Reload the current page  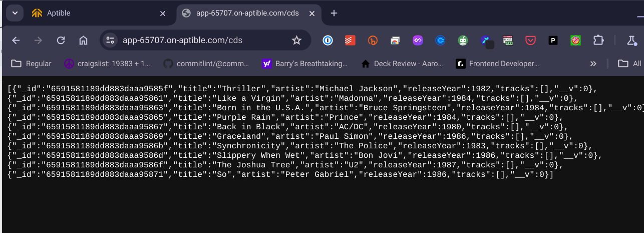(x=61, y=40)
